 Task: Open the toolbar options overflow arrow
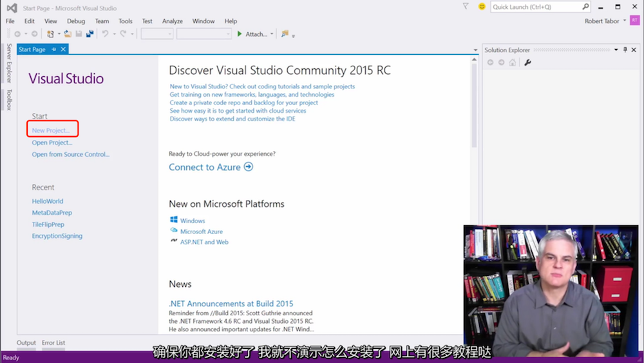point(293,35)
